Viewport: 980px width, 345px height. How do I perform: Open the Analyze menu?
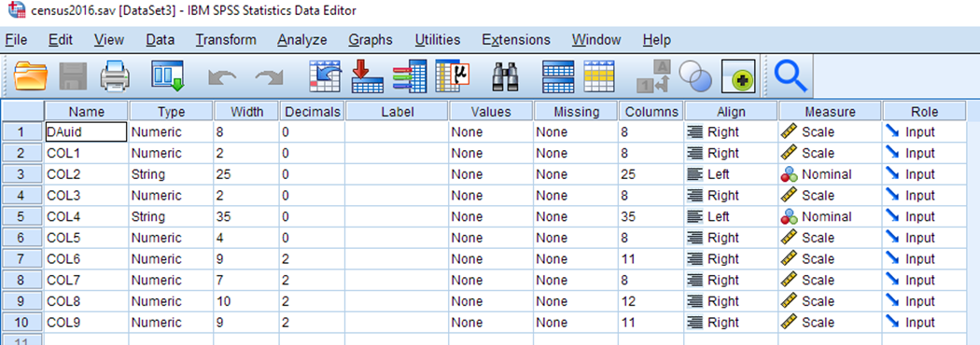[302, 40]
